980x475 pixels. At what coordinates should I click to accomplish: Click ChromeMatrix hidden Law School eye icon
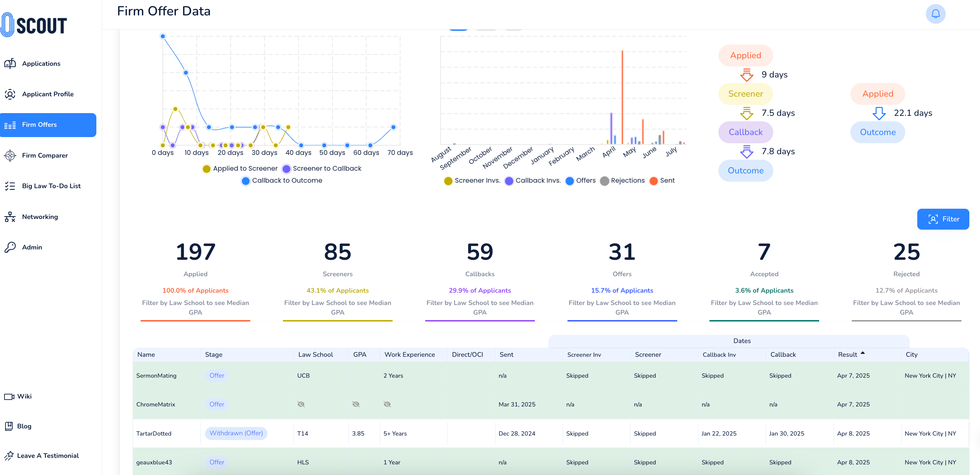[301, 404]
